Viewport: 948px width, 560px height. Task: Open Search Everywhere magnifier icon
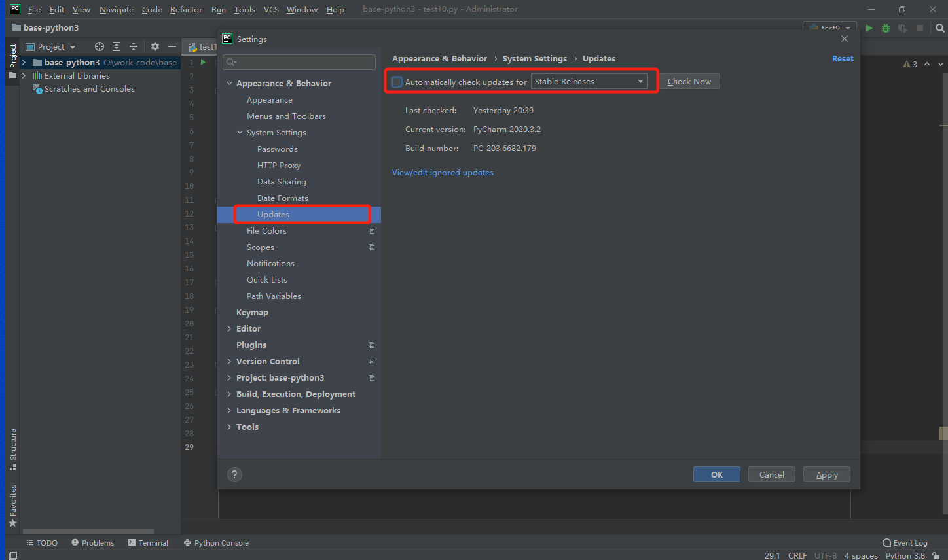[x=940, y=28]
